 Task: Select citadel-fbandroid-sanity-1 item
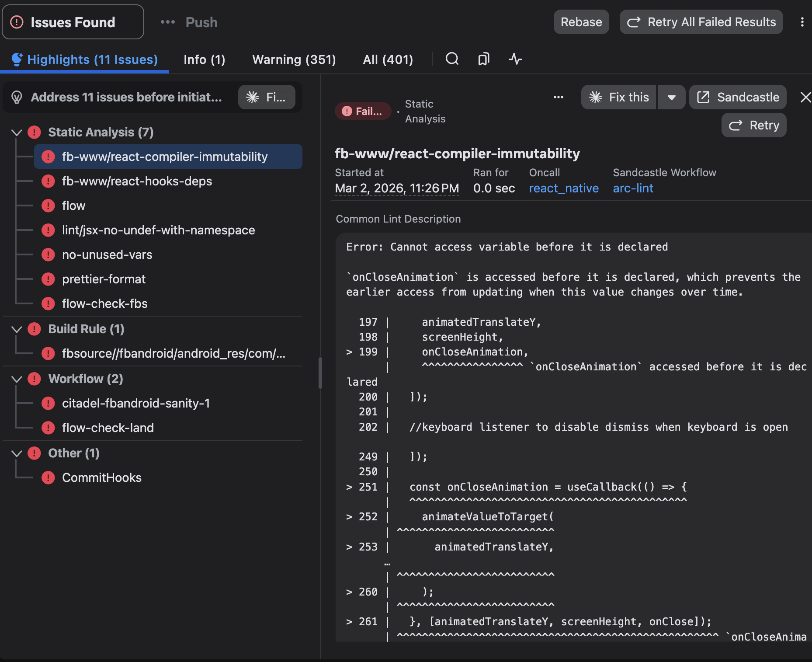click(x=168, y=403)
